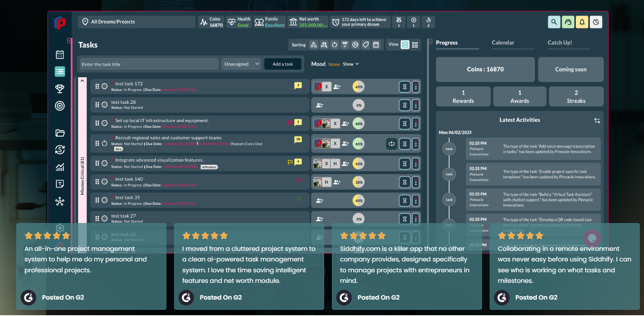Viewport: 644px width, 316px height.
Task: Click the Add a task button
Action: click(x=283, y=64)
